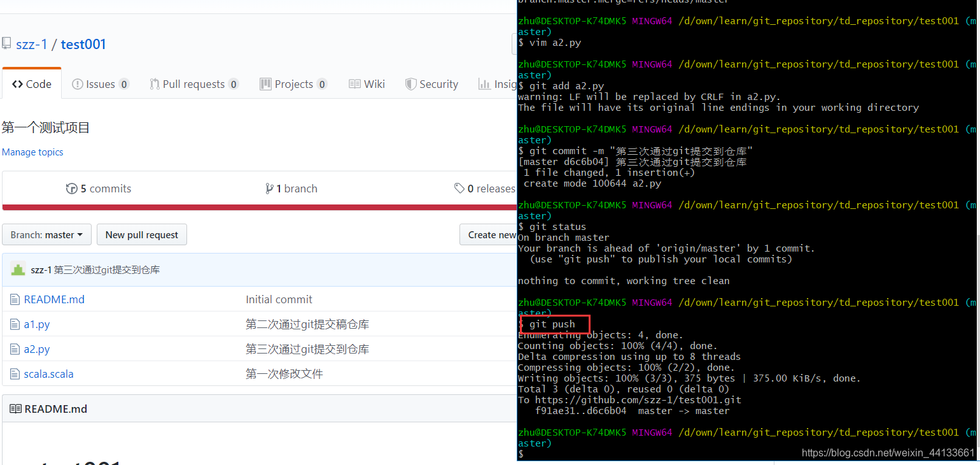
Task: Click the file icon beside scala.scala
Action: (15, 374)
